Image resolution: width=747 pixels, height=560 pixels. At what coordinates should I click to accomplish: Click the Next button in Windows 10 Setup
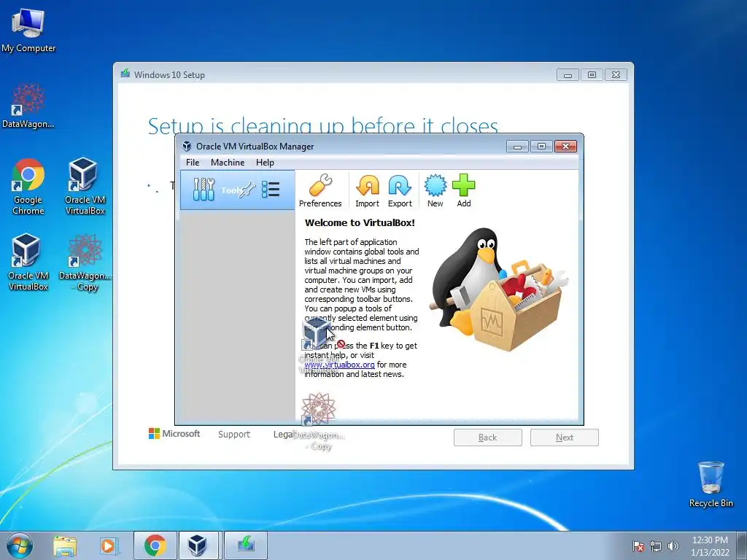(x=565, y=437)
